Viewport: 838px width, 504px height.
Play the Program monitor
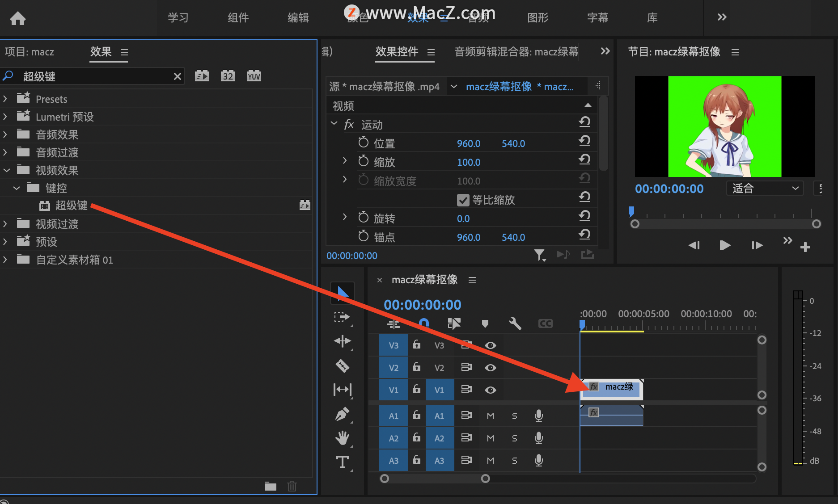[x=725, y=245]
